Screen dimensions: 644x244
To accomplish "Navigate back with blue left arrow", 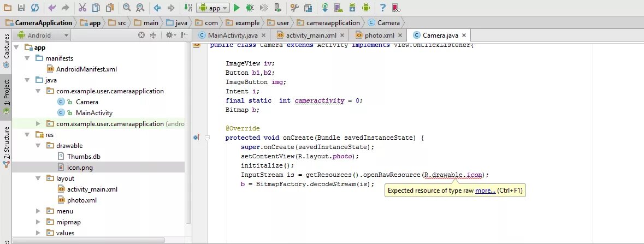I will coord(157,8).
